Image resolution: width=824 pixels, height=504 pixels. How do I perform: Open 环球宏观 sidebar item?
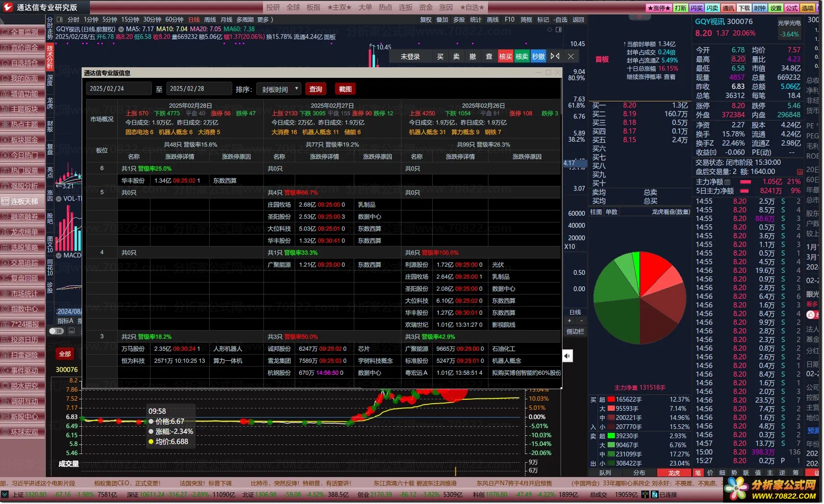[23, 432]
